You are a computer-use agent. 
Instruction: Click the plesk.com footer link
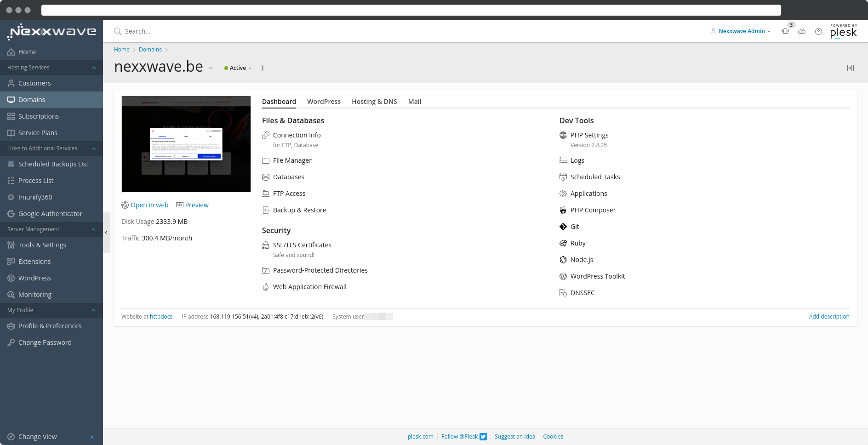click(x=420, y=437)
